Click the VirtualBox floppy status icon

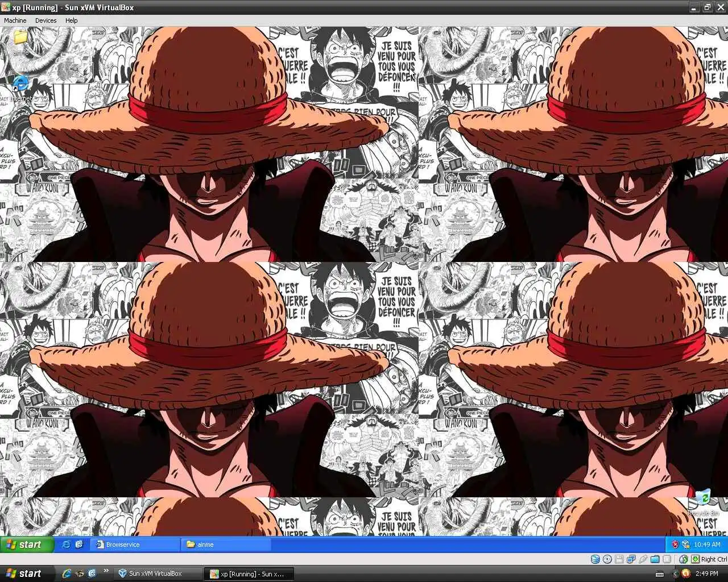click(619, 559)
